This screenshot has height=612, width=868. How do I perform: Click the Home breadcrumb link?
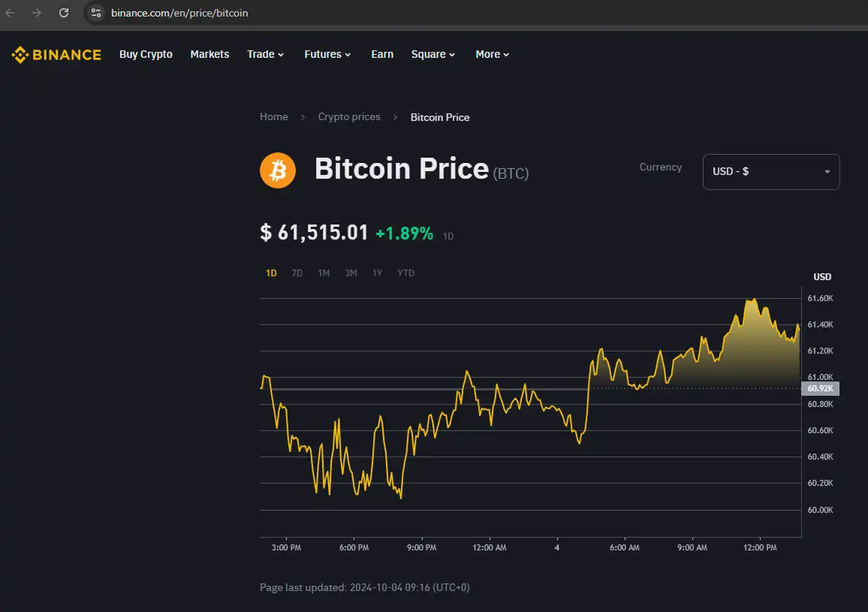coord(273,117)
